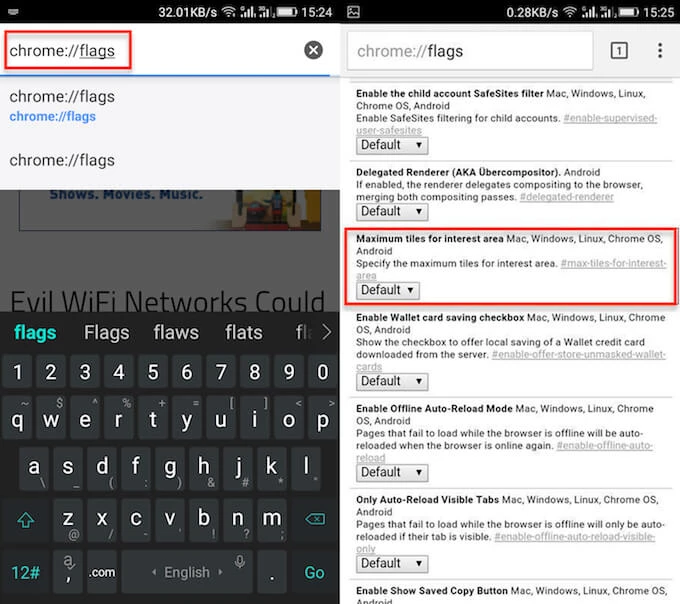Image resolution: width=680 pixels, height=604 pixels.
Task: Open the gallery notification icon in right status bar
Action: click(x=353, y=12)
